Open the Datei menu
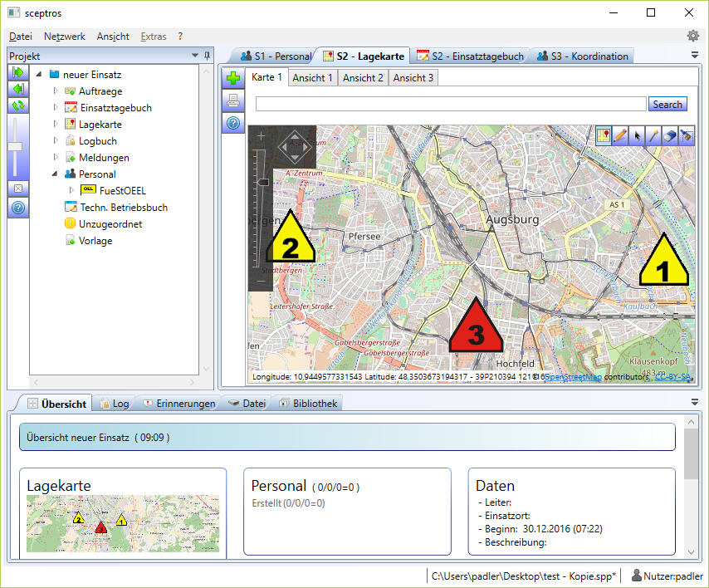The width and height of the screenshot is (709, 588). [x=21, y=37]
